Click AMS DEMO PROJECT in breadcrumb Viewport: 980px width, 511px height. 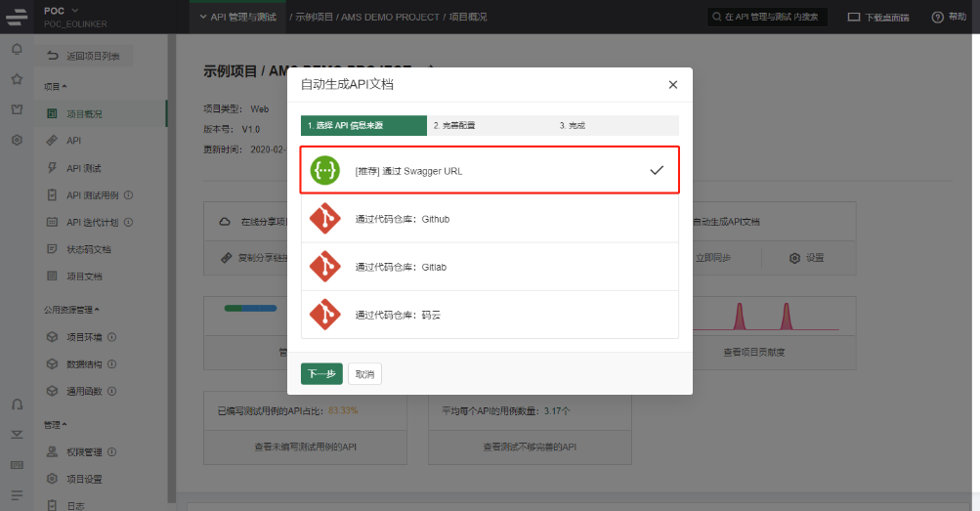pos(390,17)
